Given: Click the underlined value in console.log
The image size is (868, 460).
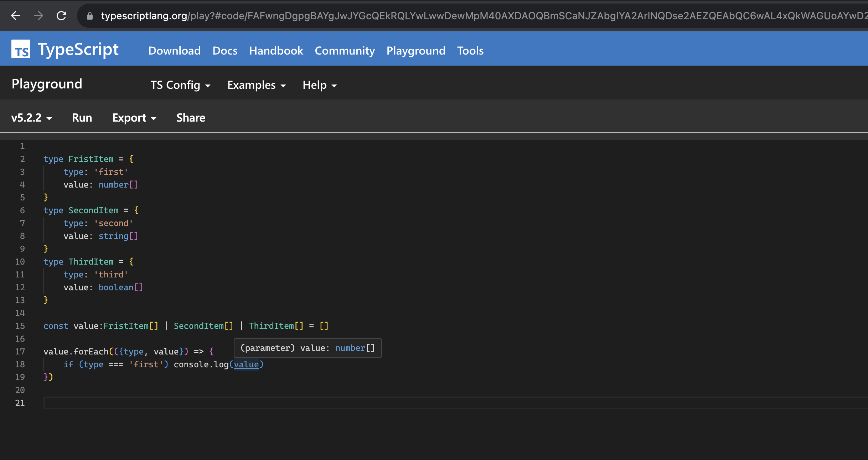Looking at the screenshot, I should (247, 364).
